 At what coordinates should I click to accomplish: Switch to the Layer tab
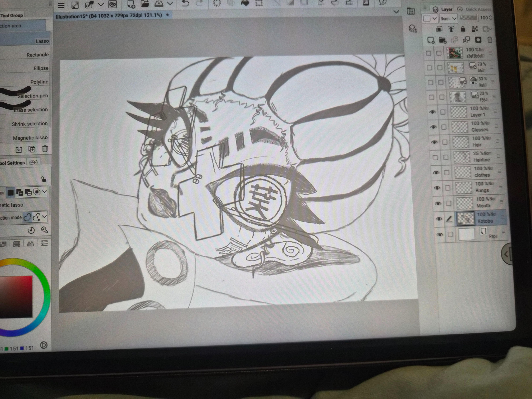tap(443, 9)
